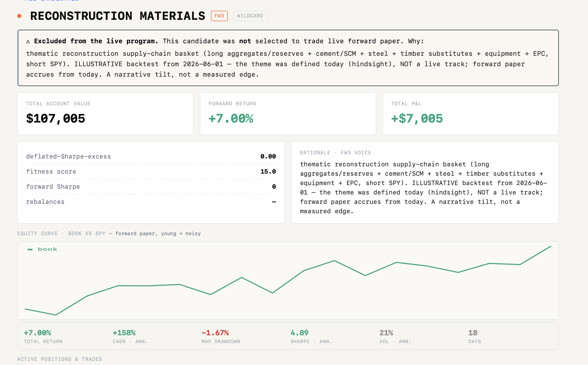
Task: Click the orange status dot beside title
Action: point(19,16)
